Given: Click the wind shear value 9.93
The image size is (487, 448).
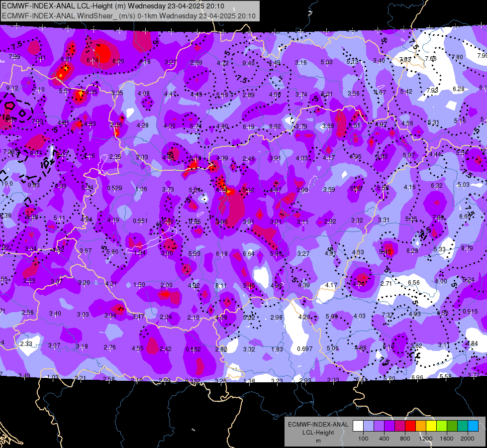Looking at the screenshot, I should click(x=33, y=185).
